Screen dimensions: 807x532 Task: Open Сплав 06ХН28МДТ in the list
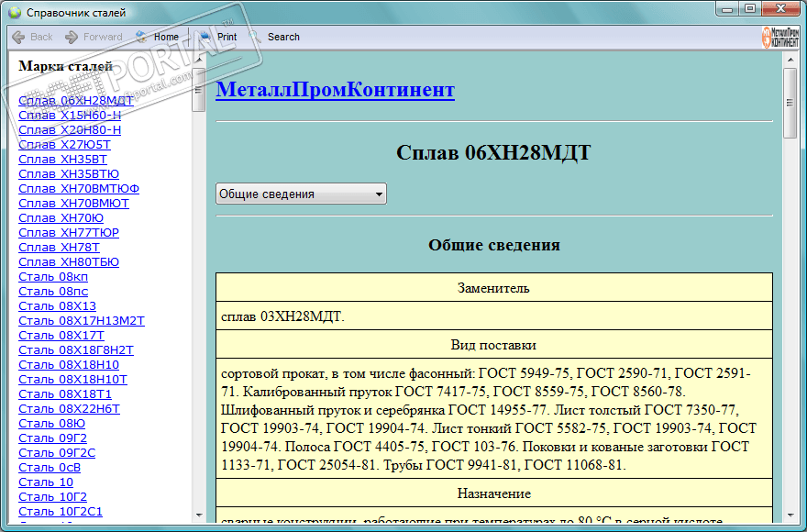click(x=75, y=100)
